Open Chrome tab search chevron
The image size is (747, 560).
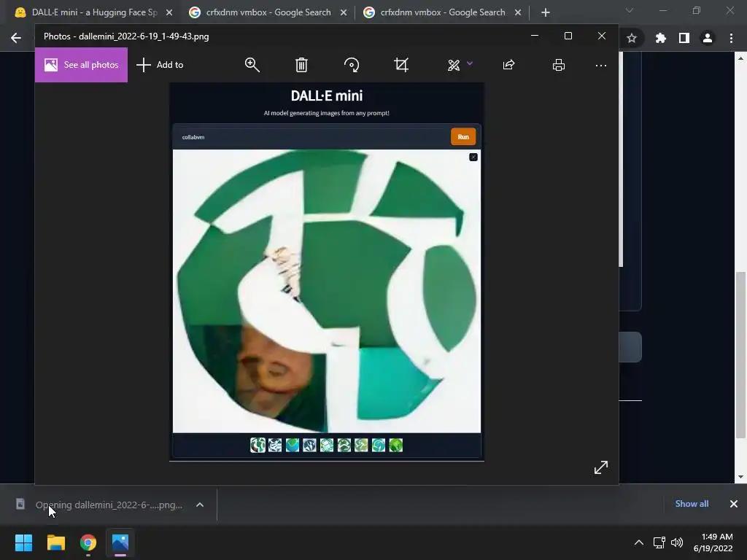tap(630, 10)
